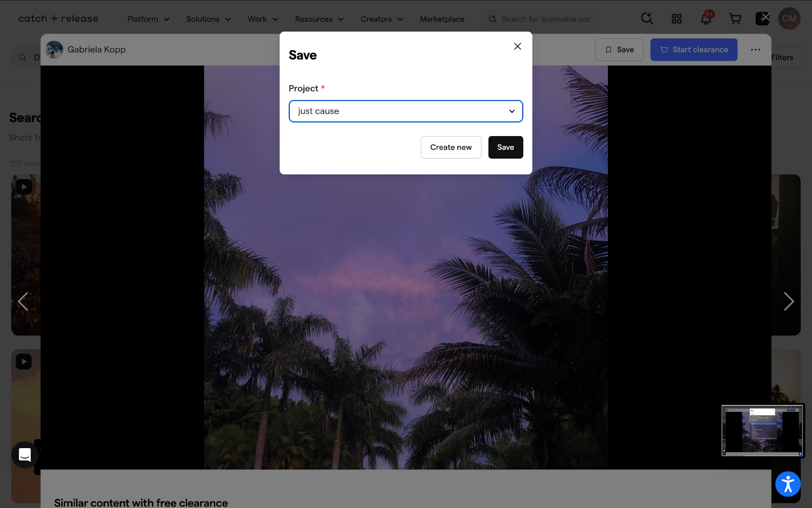Open the Project dropdown showing just cause
Screen dimensions: 812x508
[x=405, y=111]
